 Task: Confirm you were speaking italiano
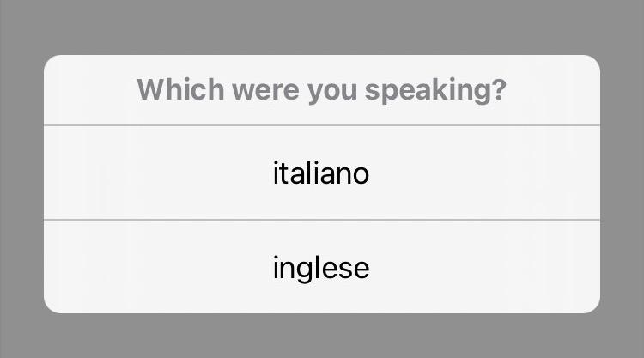pos(321,173)
